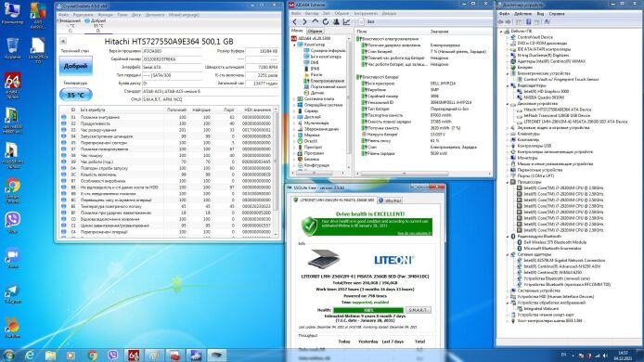Image resolution: width=644 pixels, height=362 pixels.
Task: Open Action menu in Device Manager
Action: point(522,14)
